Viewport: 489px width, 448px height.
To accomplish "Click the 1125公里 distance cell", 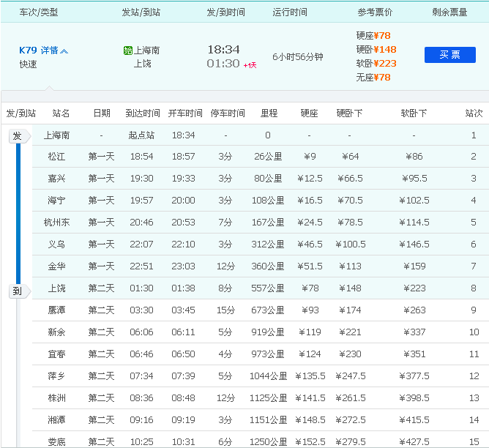I will 268,397.
